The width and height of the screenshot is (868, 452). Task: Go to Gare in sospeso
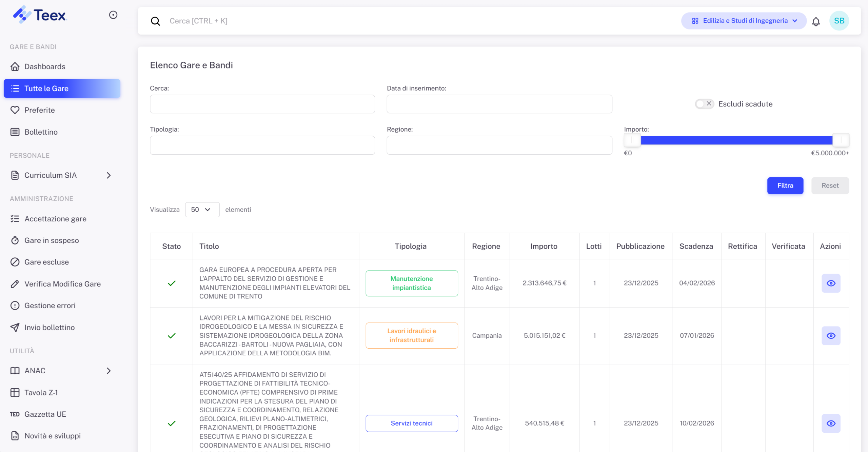point(51,240)
